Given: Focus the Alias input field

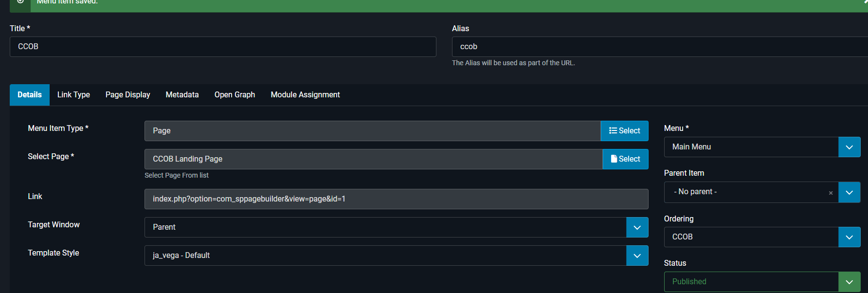Looking at the screenshot, I should 657,47.
